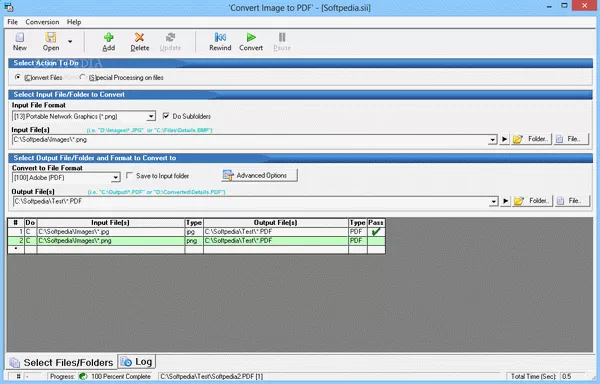Click the png type cell in row 2

[x=194, y=241]
